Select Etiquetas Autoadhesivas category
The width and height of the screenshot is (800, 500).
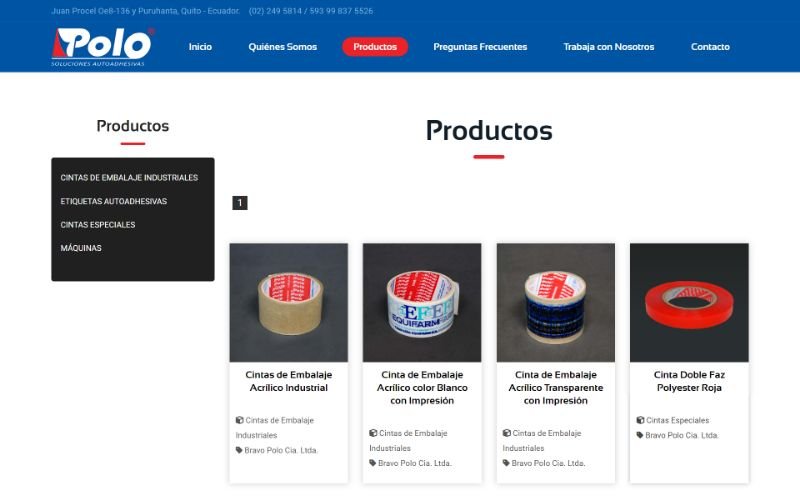coord(114,201)
